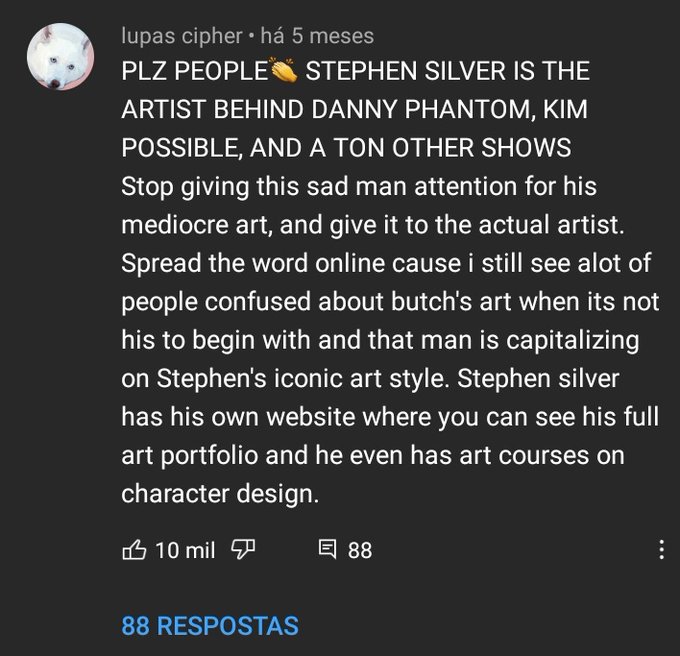680x656 pixels.
Task: Like the comment with thumbs-up icon
Action: click(134, 550)
